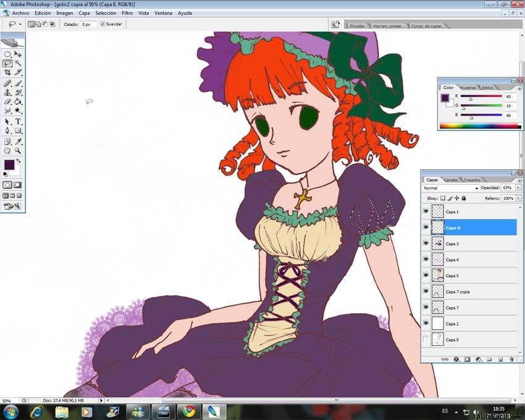The width and height of the screenshot is (525, 420).
Task: Create a new layer group folder
Action: click(489, 359)
